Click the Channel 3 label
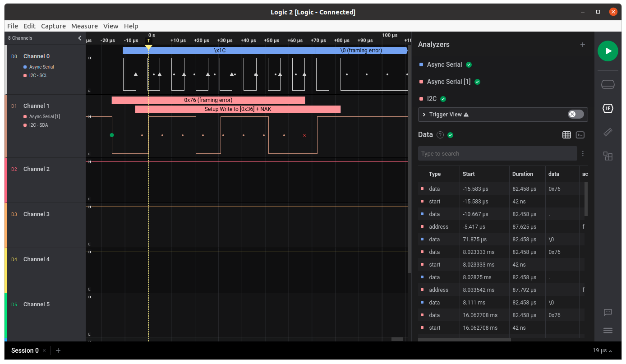The image size is (626, 364). tap(37, 214)
